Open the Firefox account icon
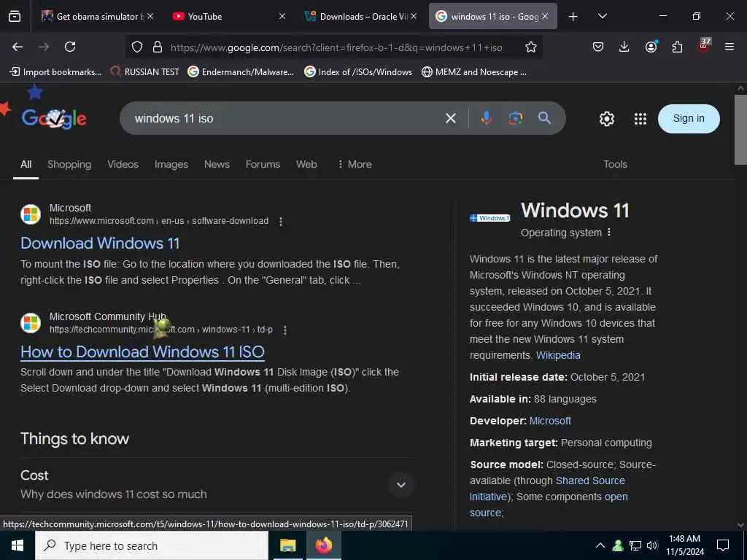Viewport: 747px width, 560px height. [651, 47]
